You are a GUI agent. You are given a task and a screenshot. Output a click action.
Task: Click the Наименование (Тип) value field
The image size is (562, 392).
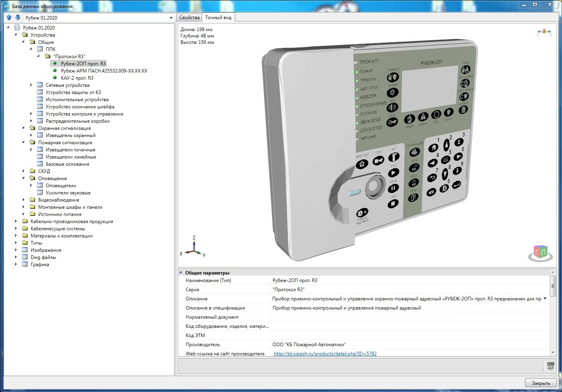[410, 280]
